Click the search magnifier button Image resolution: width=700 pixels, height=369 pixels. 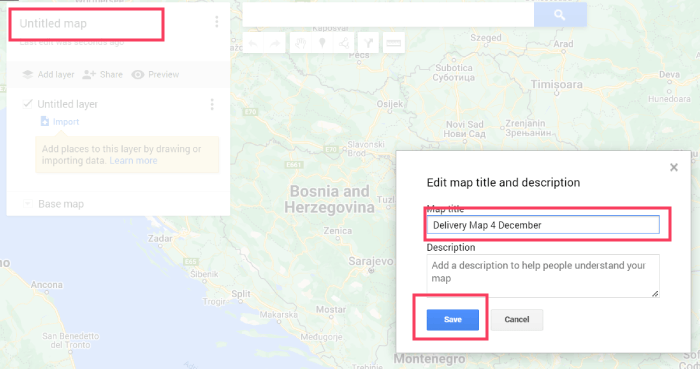560,15
